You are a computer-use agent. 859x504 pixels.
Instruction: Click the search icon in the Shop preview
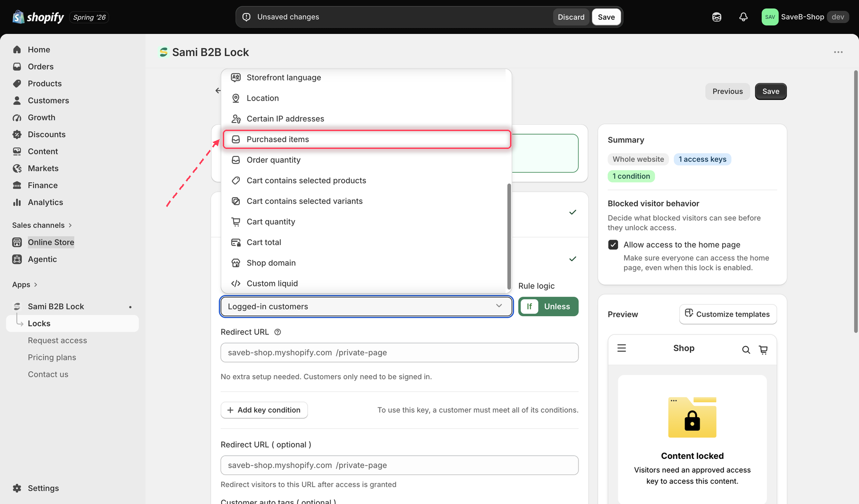pyautogui.click(x=746, y=350)
